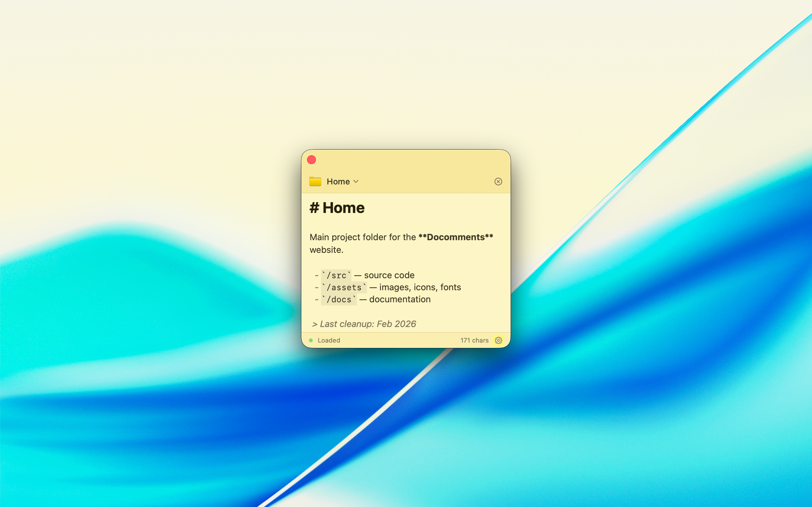
Task: Click the /src inline code
Action: [x=336, y=275]
